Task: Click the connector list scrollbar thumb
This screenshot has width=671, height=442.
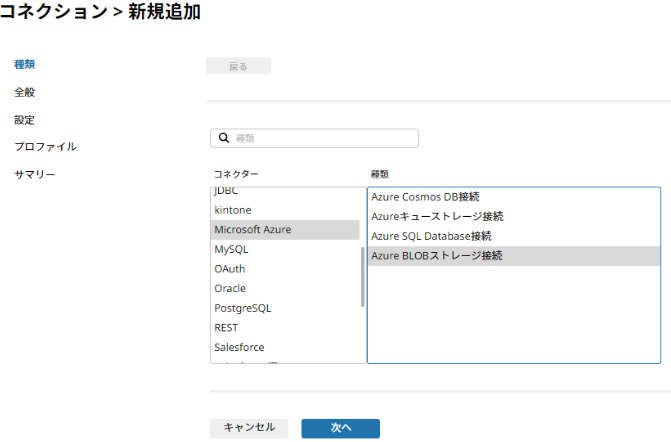Action: pos(362,277)
